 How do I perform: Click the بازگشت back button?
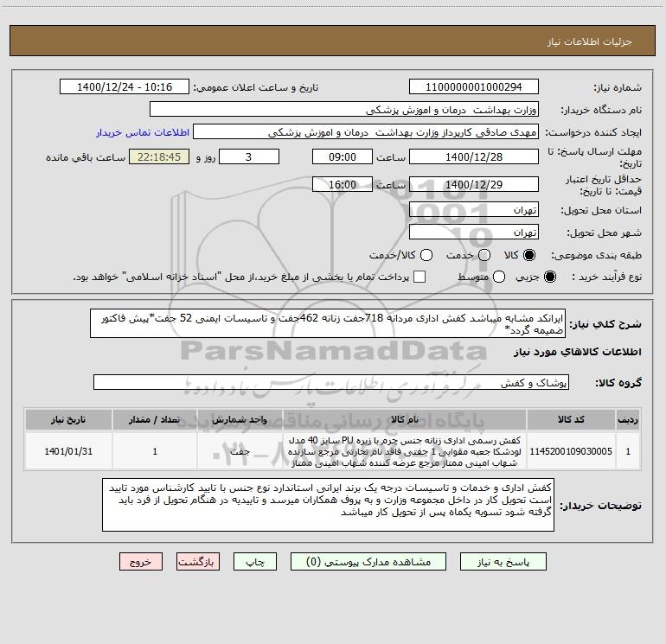198,562
